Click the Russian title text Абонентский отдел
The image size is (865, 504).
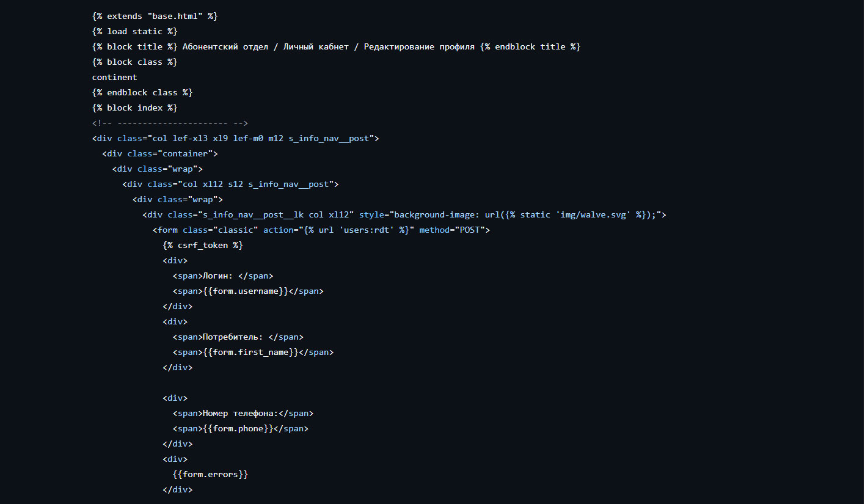point(225,46)
